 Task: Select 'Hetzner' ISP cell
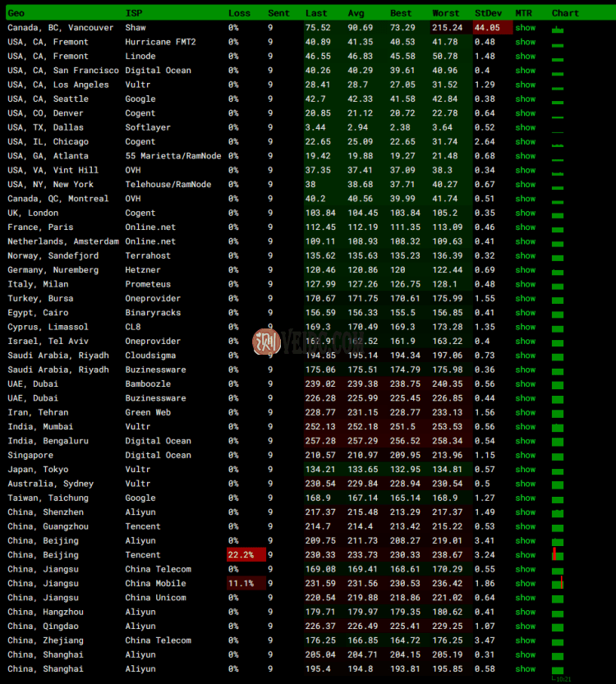[x=143, y=270]
